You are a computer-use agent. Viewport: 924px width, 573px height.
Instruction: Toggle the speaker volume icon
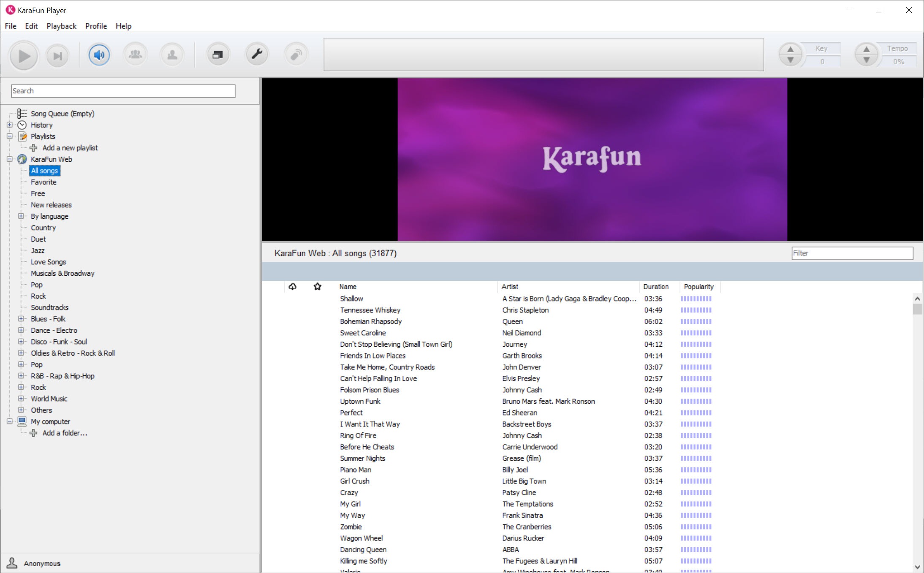pyautogui.click(x=99, y=55)
